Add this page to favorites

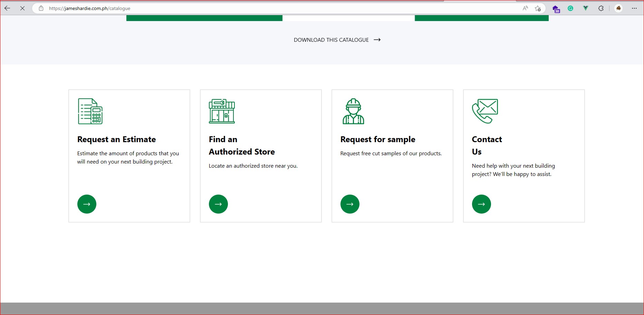pyautogui.click(x=538, y=8)
